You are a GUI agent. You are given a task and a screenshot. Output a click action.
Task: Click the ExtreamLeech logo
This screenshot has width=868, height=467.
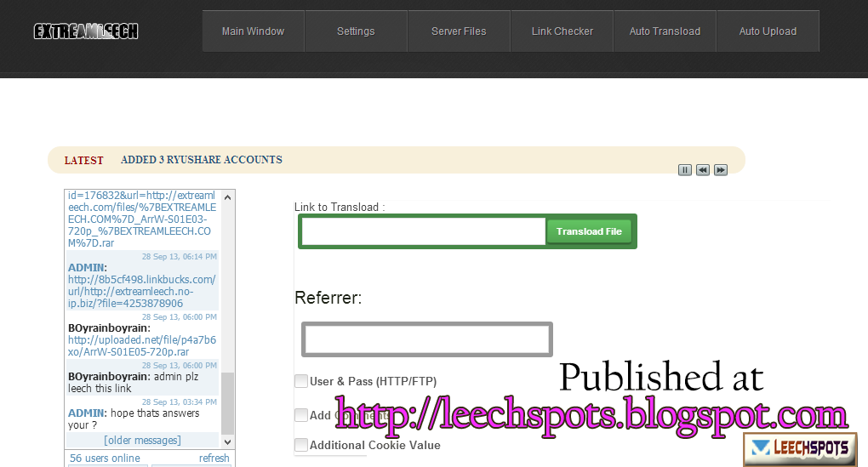[x=86, y=31]
